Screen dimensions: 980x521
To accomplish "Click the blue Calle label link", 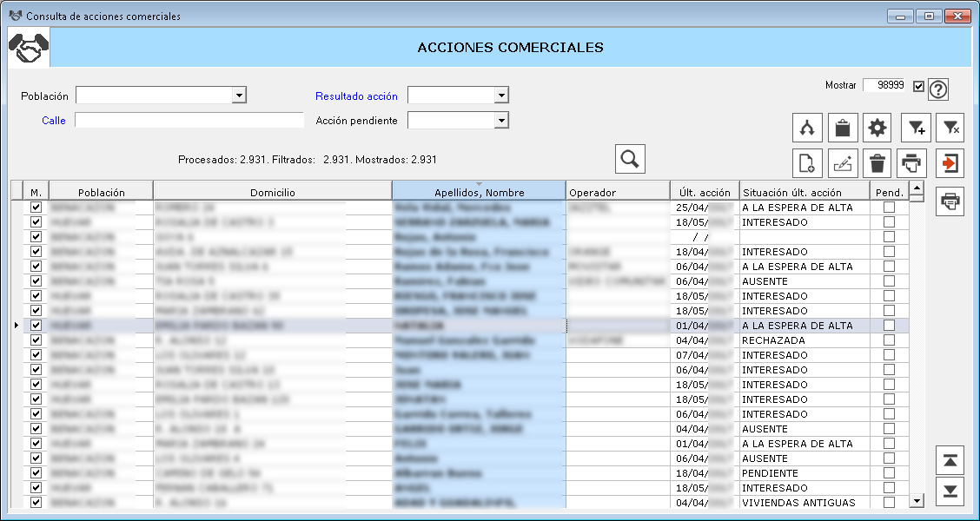I will point(54,121).
